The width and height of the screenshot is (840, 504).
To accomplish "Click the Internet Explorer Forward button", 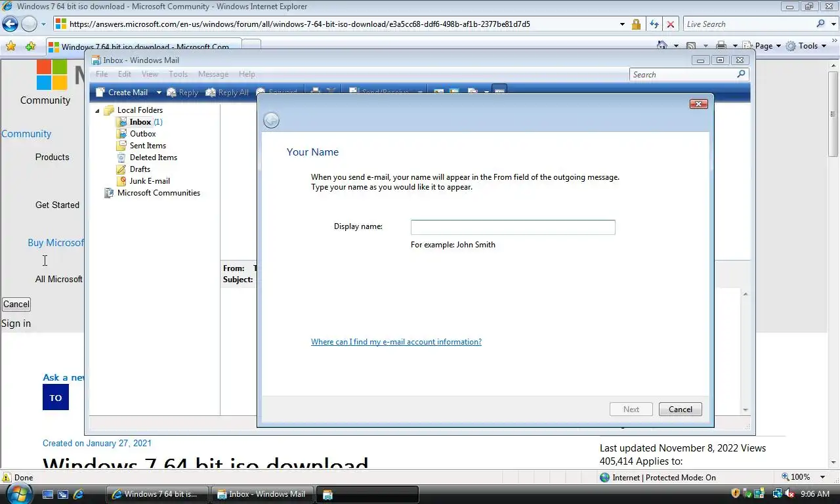I will [x=29, y=24].
